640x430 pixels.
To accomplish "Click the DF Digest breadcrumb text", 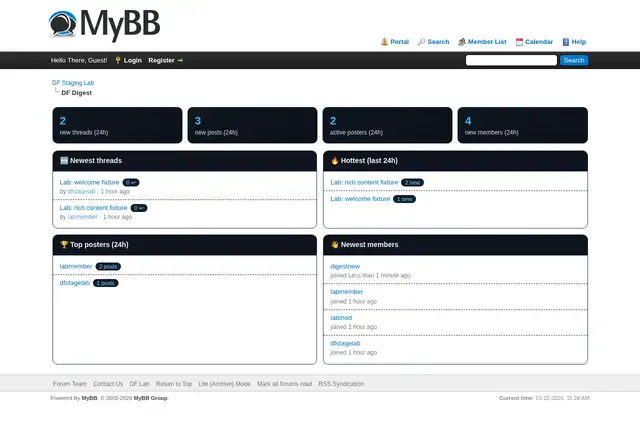I will click(76, 93).
